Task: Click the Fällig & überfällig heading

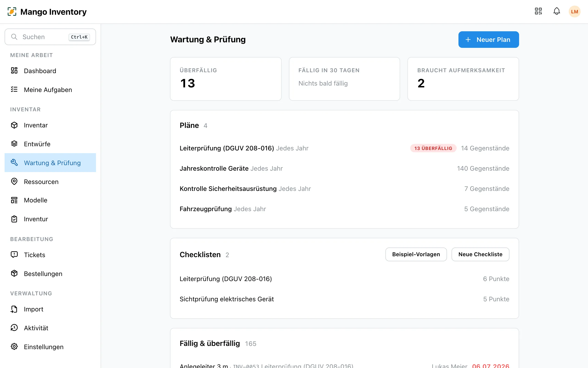Action: (x=210, y=343)
